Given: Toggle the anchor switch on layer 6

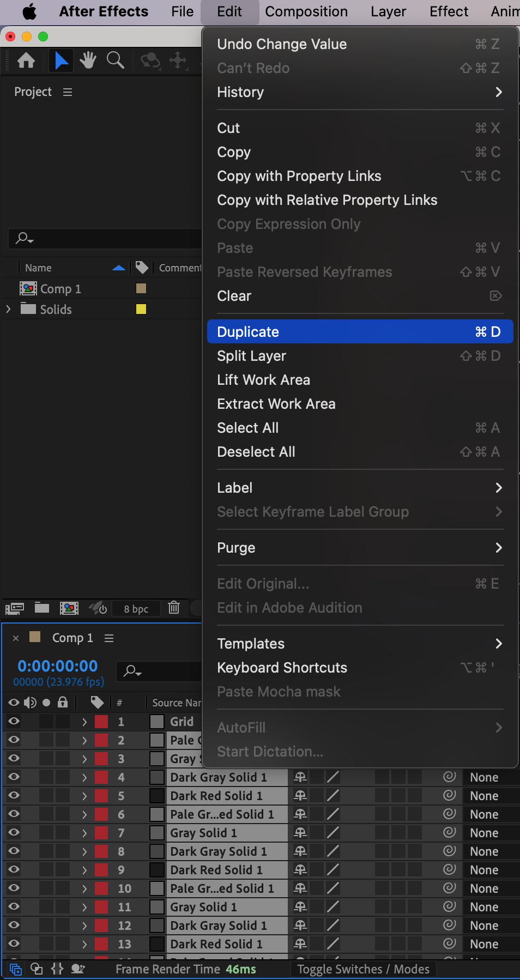Looking at the screenshot, I should click(300, 814).
